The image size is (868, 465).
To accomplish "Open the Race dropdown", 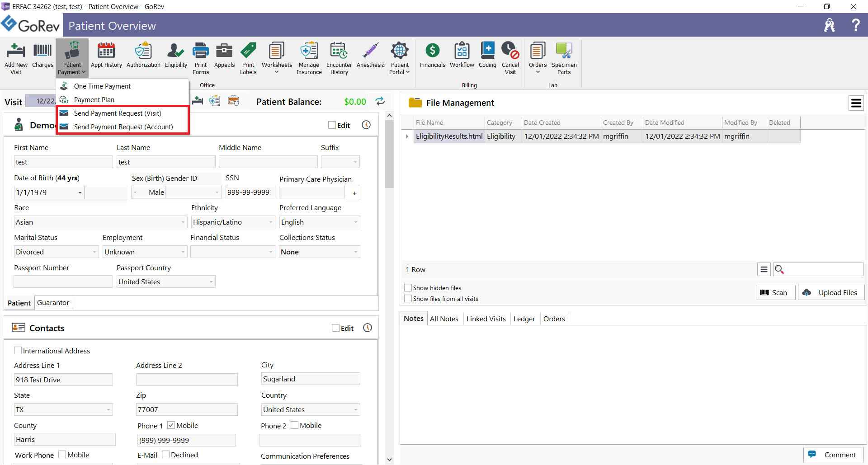I will point(183,222).
